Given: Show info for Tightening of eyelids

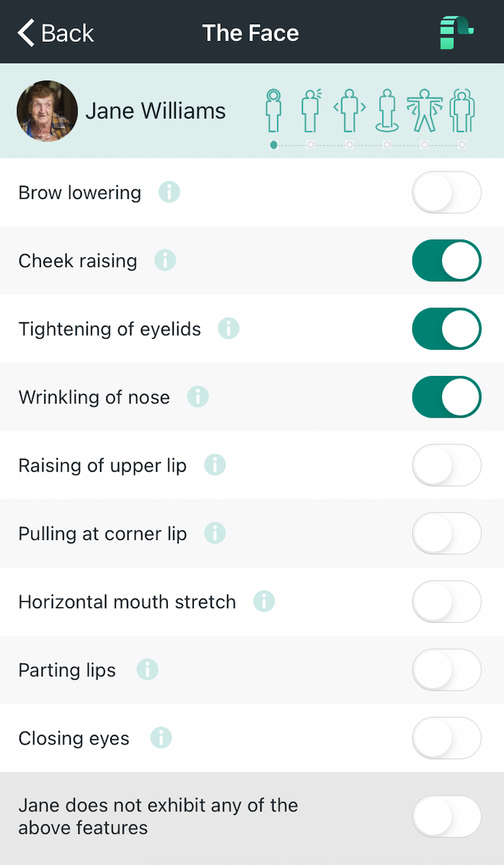Looking at the screenshot, I should point(229,329).
